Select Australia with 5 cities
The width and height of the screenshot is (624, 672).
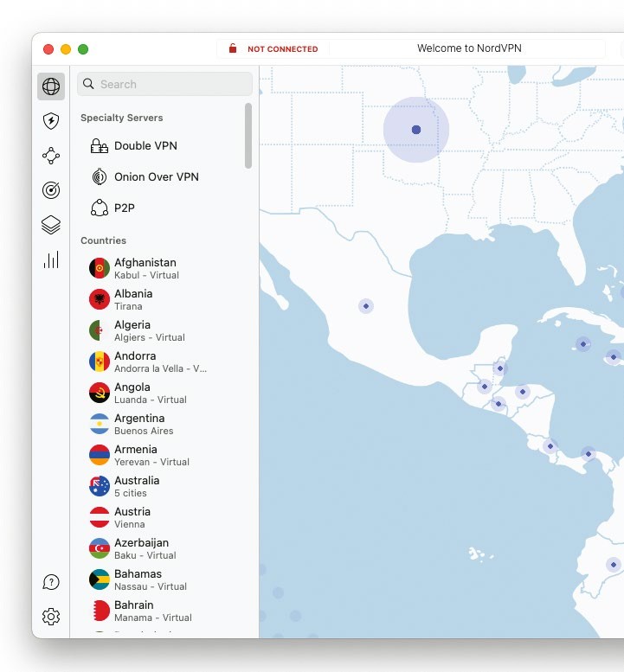click(x=164, y=486)
